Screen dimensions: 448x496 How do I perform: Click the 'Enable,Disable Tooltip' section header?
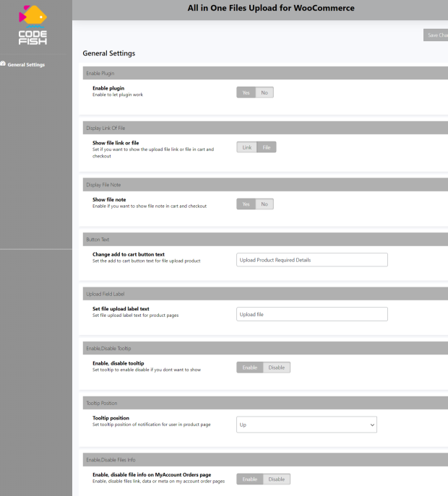pos(265,348)
